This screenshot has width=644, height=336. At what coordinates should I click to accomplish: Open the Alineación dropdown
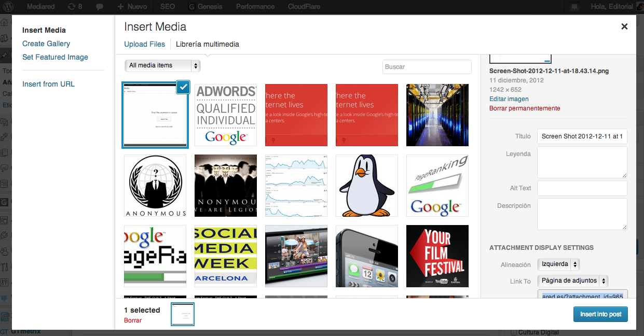[558, 264]
